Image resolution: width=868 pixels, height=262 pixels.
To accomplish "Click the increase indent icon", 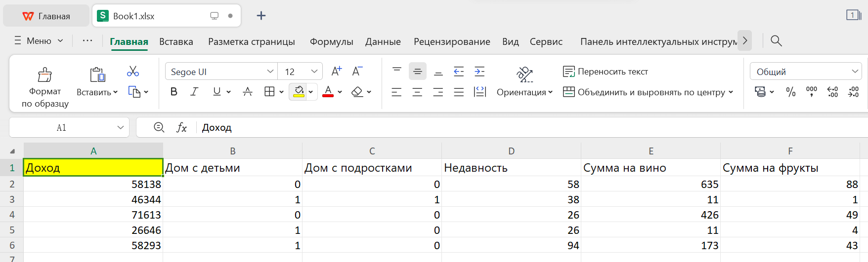I will point(479,72).
